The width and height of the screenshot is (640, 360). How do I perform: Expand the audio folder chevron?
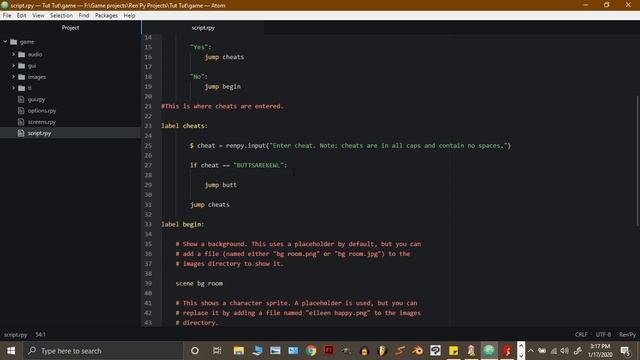click(13, 54)
